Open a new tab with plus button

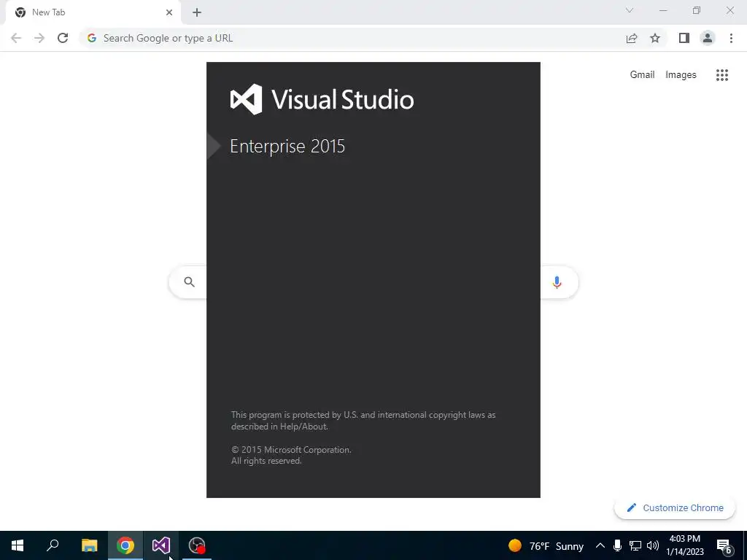[197, 12]
